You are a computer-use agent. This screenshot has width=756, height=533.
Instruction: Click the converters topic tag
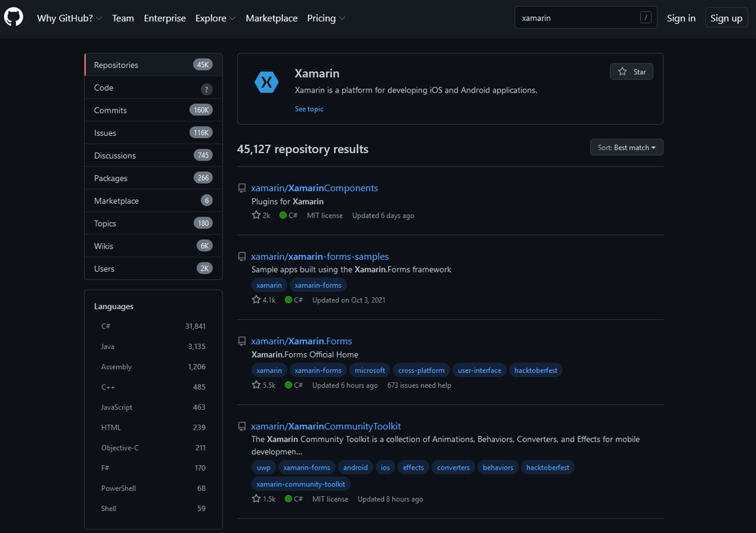453,468
